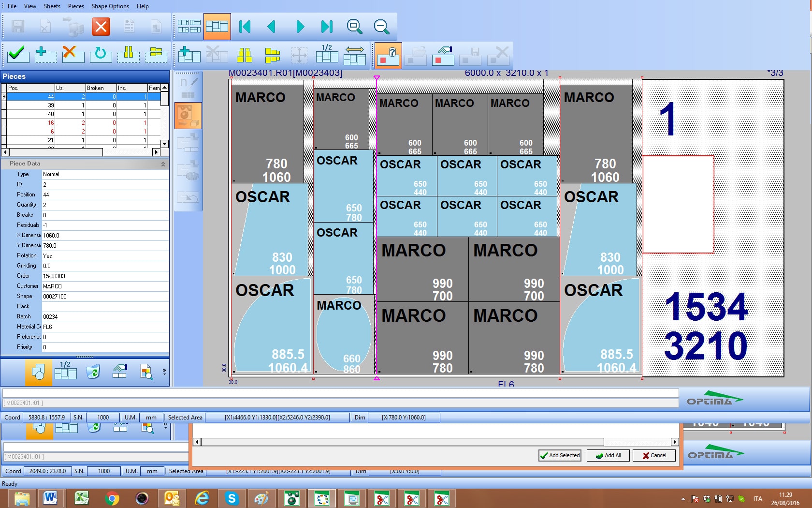
Task: Open the View menu
Action: 30,6
